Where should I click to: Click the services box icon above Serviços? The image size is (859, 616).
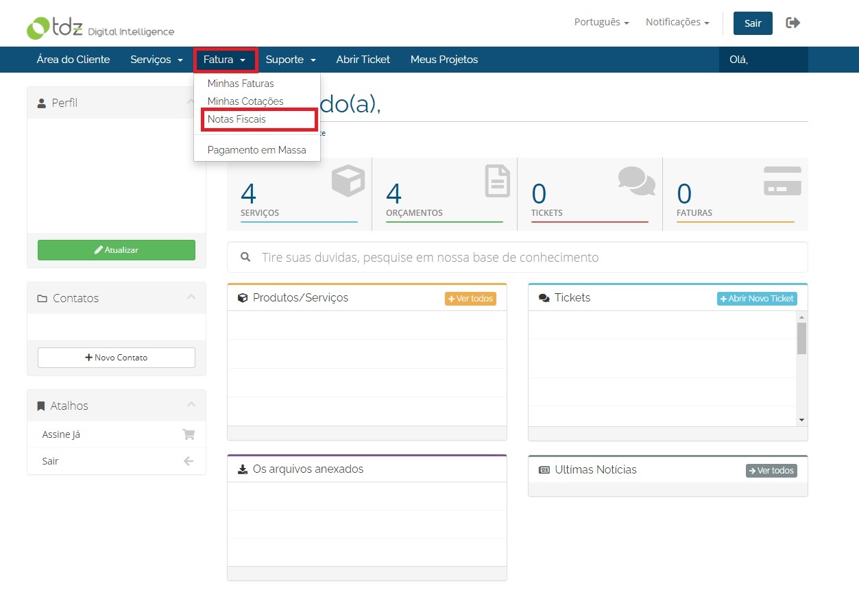348,181
